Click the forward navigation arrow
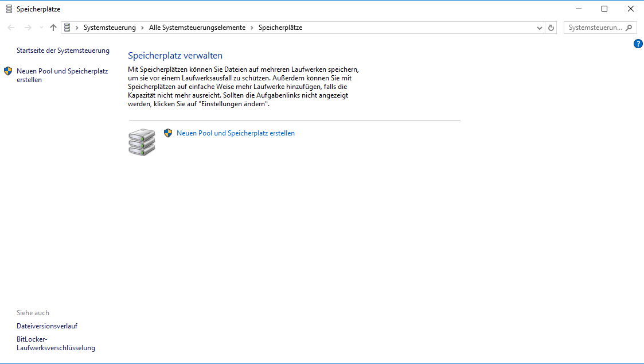 pos(28,28)
